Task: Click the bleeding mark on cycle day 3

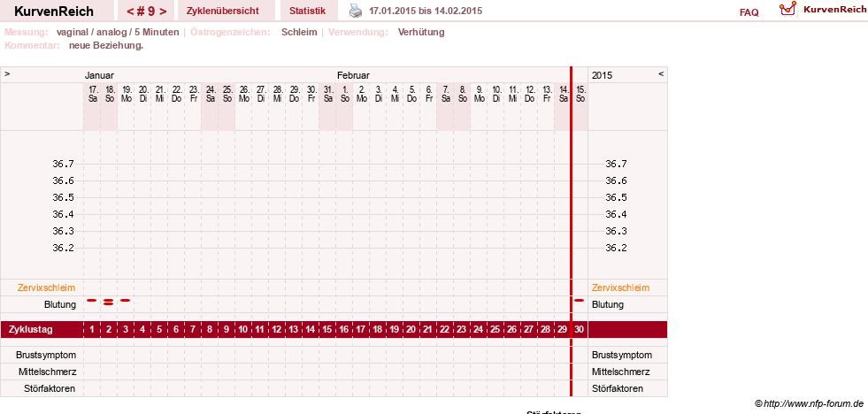Action: [126, 300]
